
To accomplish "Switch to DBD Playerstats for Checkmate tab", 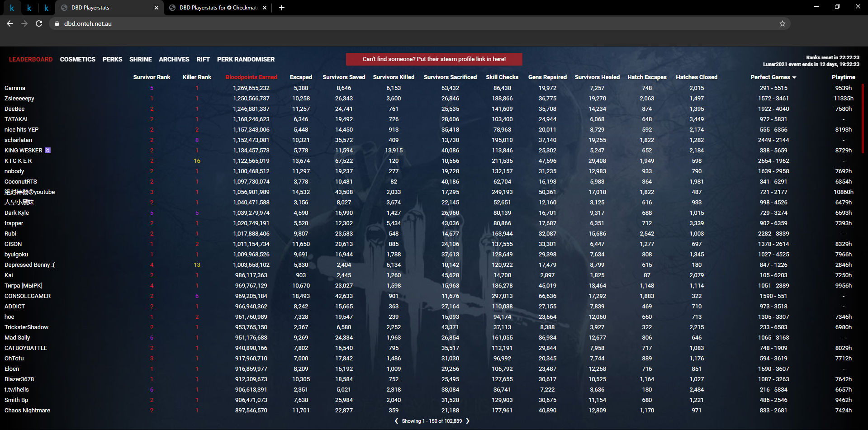I will pyautogui.click(x=218, y=8).
